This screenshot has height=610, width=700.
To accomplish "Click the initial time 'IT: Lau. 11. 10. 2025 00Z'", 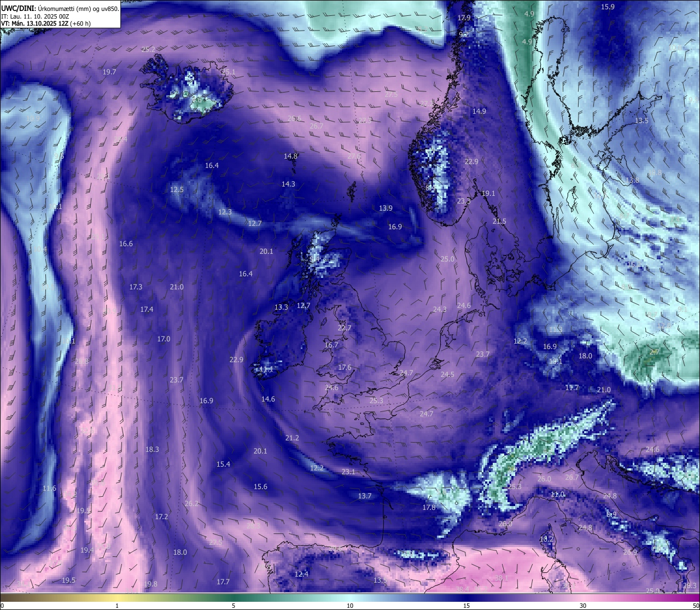I will 35,16.
